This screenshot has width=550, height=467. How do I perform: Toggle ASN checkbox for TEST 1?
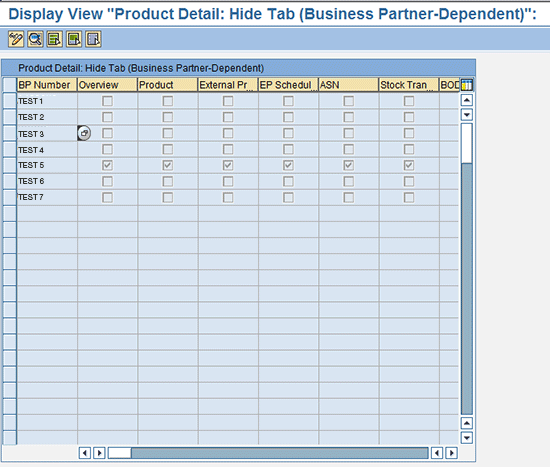point(348,101)
